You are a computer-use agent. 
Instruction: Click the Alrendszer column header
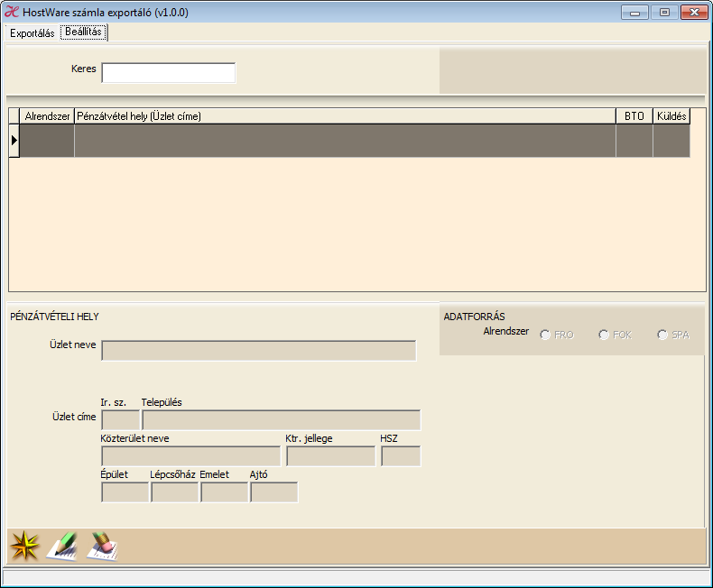(x=47, y=116)
